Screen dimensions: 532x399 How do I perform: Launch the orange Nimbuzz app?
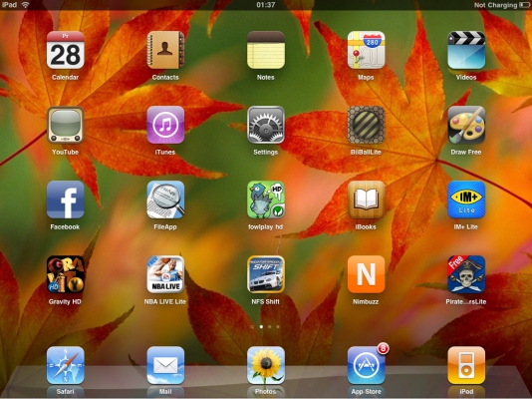(x=366, y=274)
